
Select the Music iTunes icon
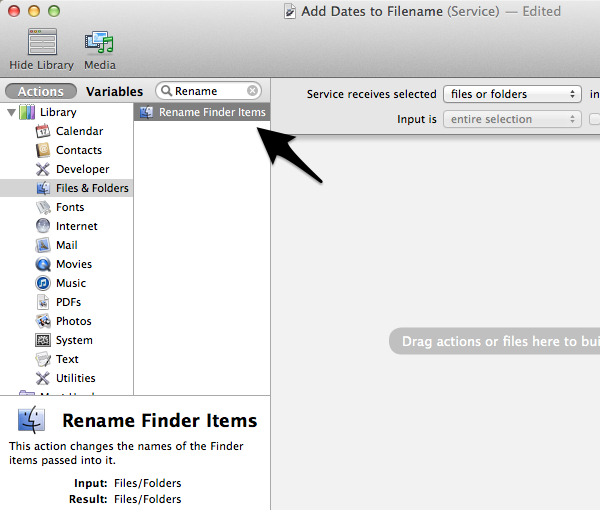(43, 283)
